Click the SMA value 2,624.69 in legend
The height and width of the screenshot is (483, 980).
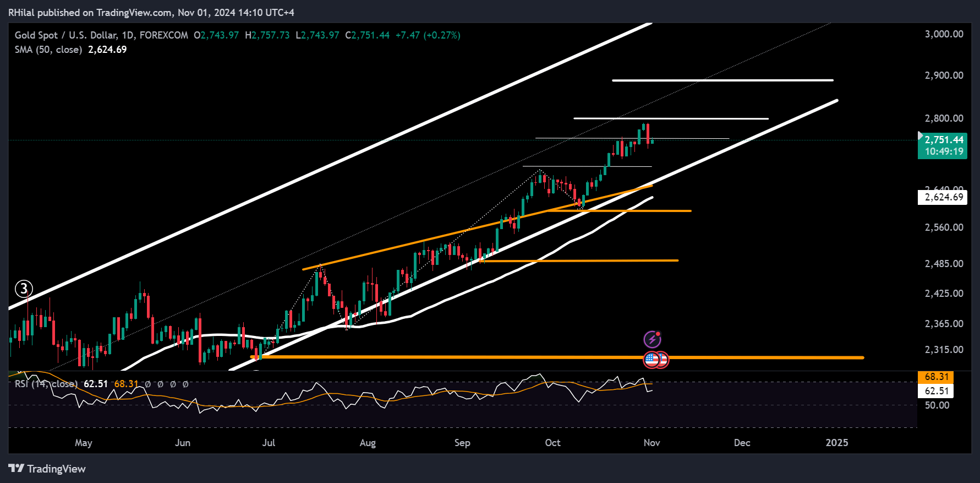click(x=107, y=50)
